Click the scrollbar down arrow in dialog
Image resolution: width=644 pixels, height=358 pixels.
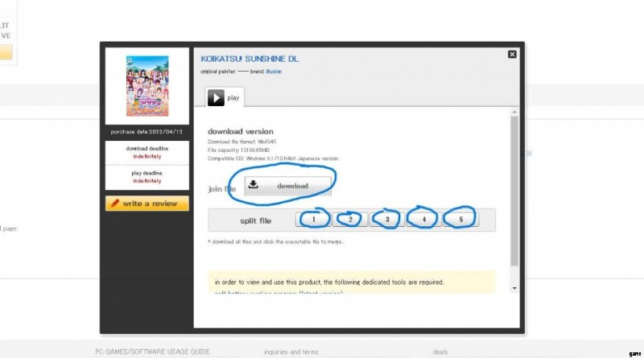point(514,287)
